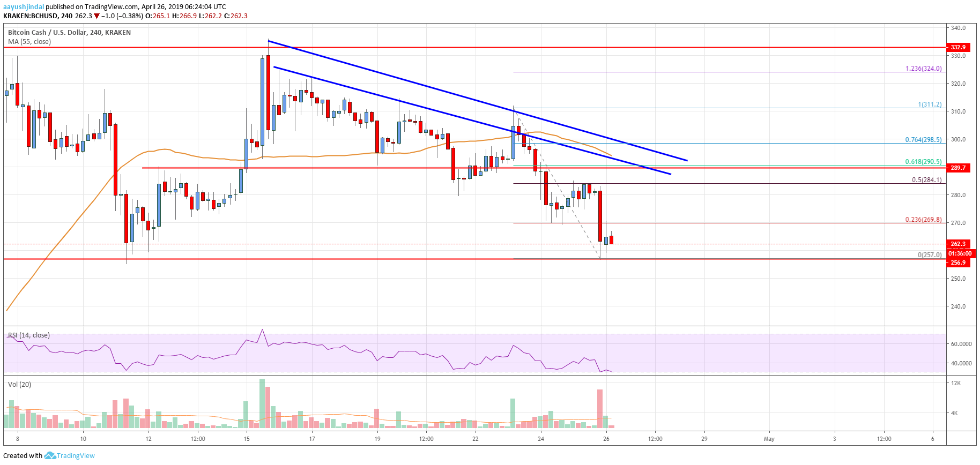Click the May date on time axis

click(x=769, y=439)
